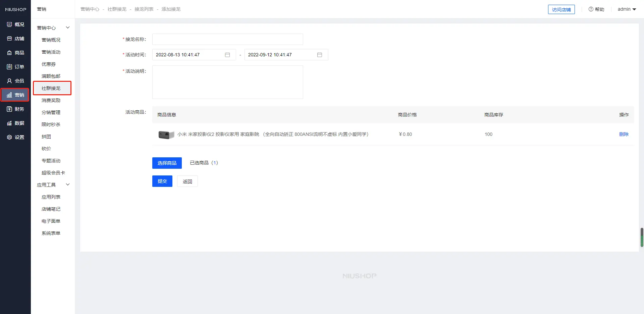Focus the 接龙名称 name input field
The width and height of the screenshot is (644, 314).
pyautogui.click(x=227, y=39)
